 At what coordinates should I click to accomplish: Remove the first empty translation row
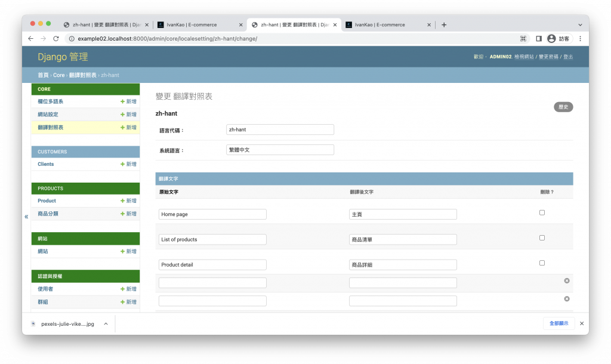[567, 280]
